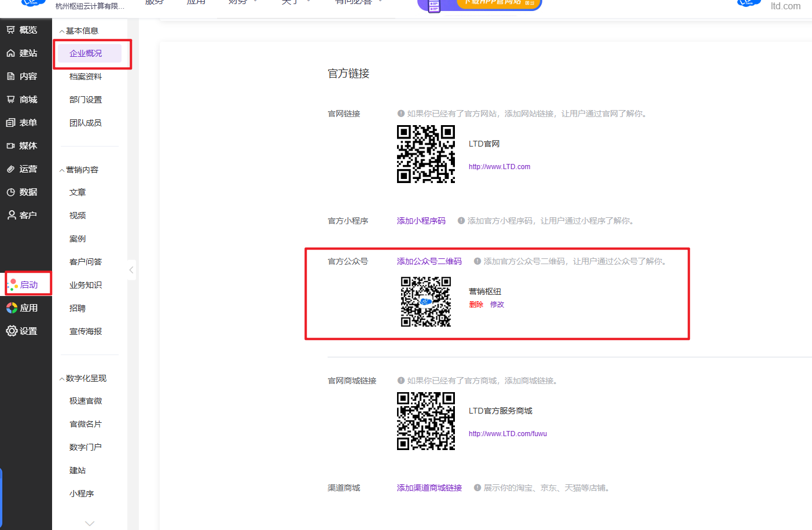The height and width of the screenshot is (530, 812).
Task: Click the 官方链接 section heading
Action: [348, 74]
